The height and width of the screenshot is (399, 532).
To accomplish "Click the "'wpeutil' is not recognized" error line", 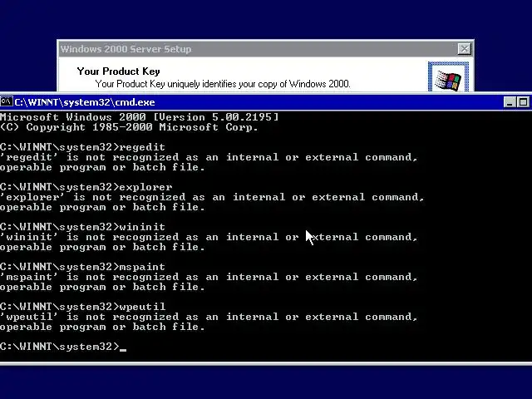I will click(x=209, y=317).
